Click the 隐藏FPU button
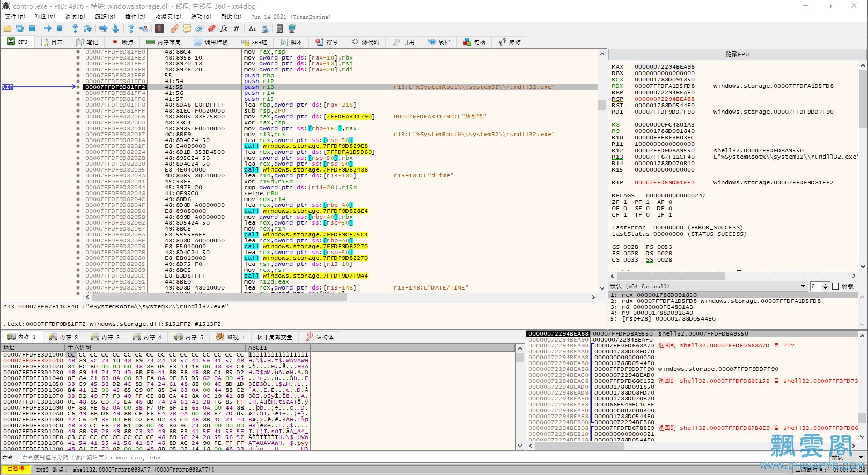The width and height of the screenshot is (868, 475). (x=737, y=54)
